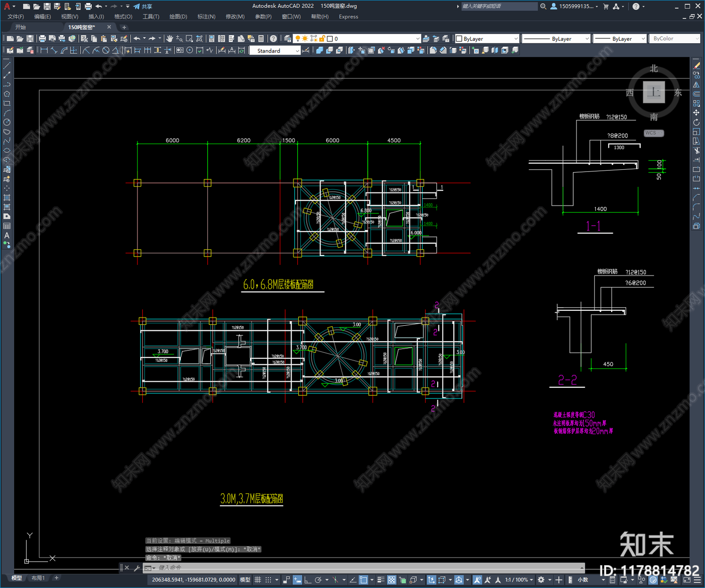Click the search magnifier icon in the title bar
The height and width of the screenshot is (588, 705).
click(x=543, y=6)
